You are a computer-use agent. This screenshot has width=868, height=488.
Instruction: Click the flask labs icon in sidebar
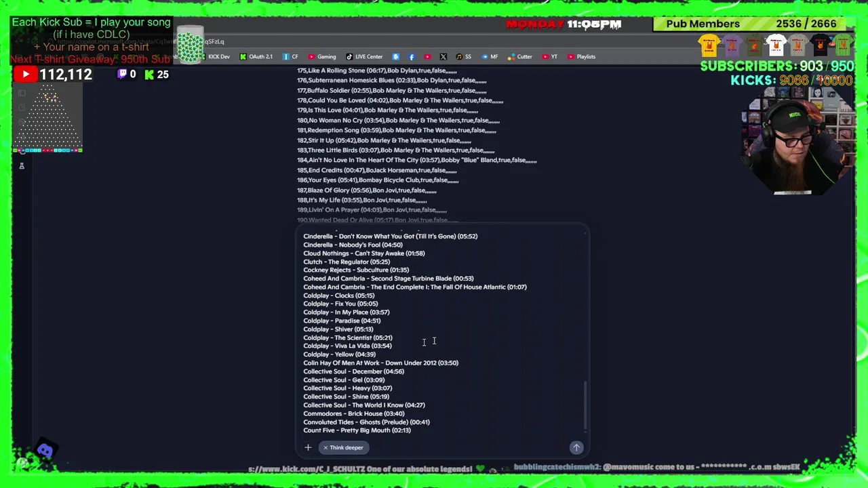click(22, 165)
